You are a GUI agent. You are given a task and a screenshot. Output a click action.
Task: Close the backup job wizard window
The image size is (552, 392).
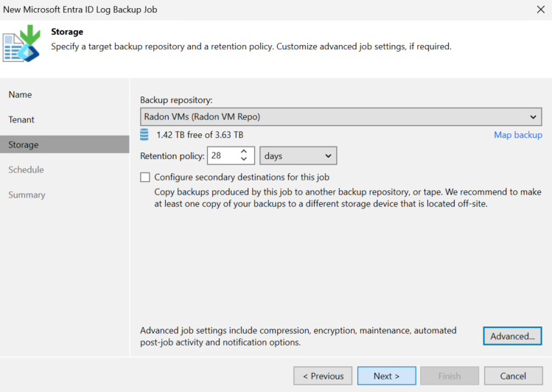tap(541, 10)
